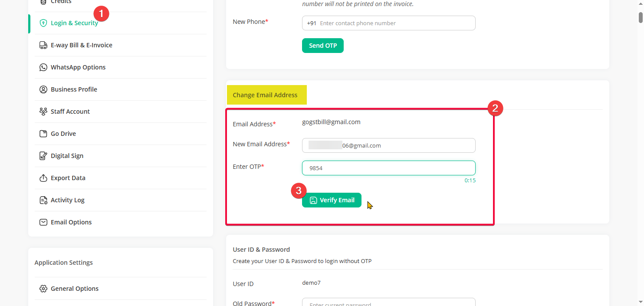Click the New Phone number field
Viewport: 644px width, 306px height.
coord(396,23)
